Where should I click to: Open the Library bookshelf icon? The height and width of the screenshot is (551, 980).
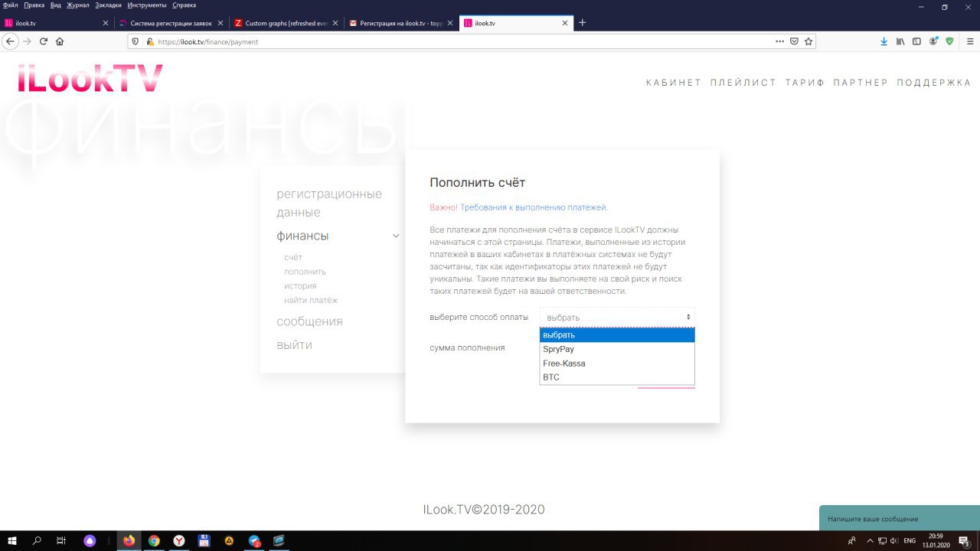pyautogui.click(x=900, y=41)
